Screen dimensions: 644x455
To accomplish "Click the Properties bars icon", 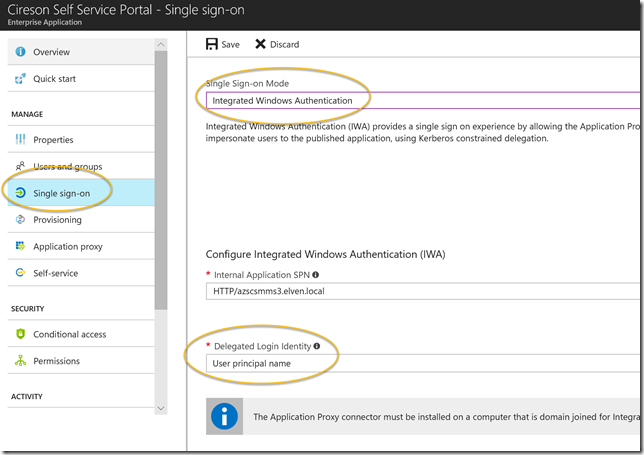I will 20,140.
